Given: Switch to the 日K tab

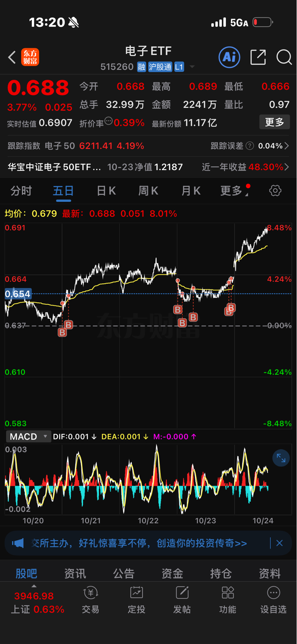Looking at the screenshot, I should pyautogui.click(x=106, y=190).
